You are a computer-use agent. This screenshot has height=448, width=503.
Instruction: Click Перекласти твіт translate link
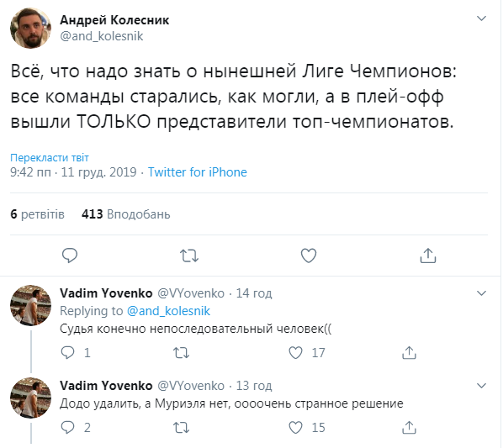pos(50,158)
